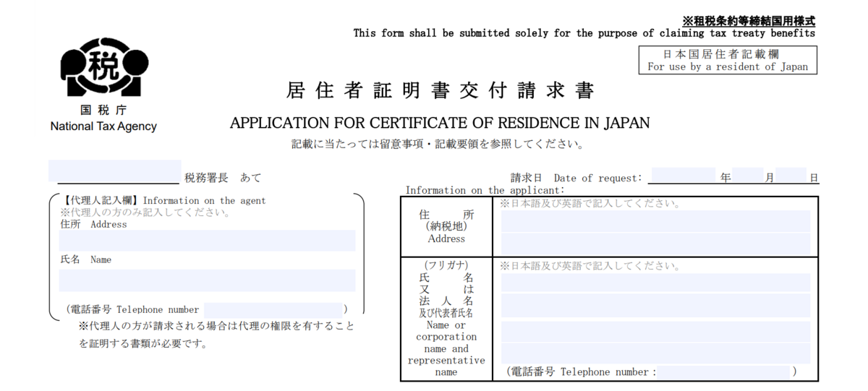Click the applicant's Telephone number field
The height and width of the screenshot is (391, 868).
click(x=724, y=371)
